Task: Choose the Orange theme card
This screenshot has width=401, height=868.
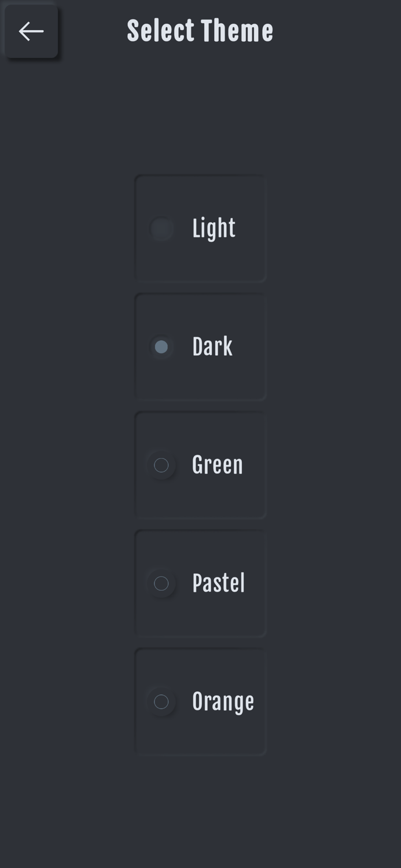Action: [x=200, y=701]
